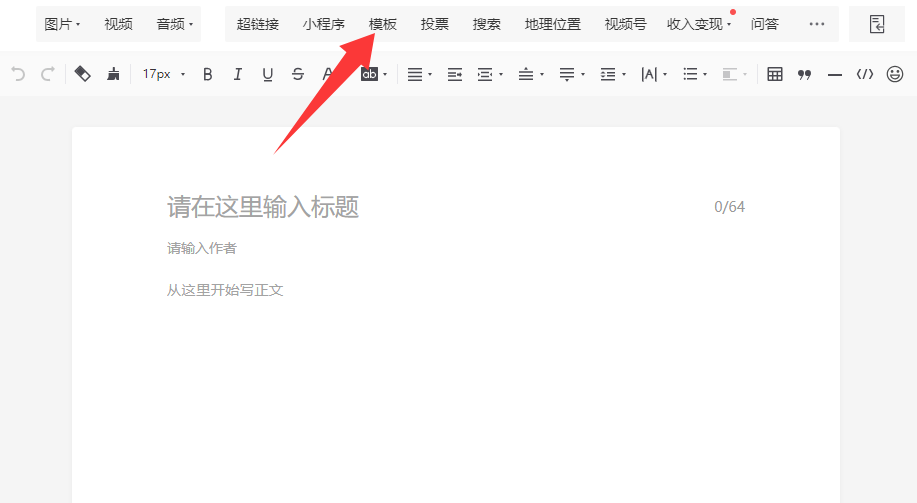
Task: Click 视频号 channels option
Action: [x=625, y=24]
